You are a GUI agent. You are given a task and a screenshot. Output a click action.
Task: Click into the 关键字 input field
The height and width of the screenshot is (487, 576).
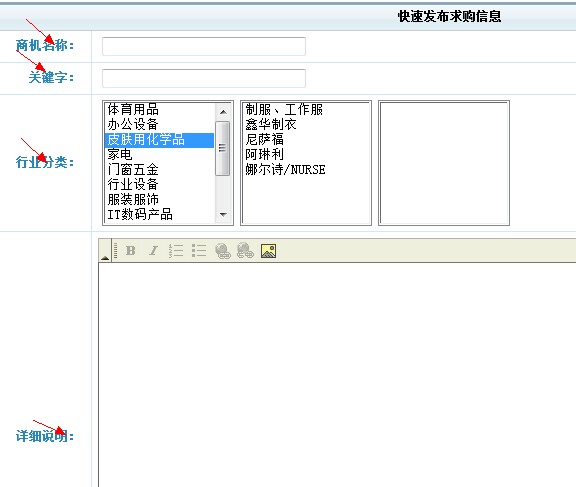[x=204, y=78]
